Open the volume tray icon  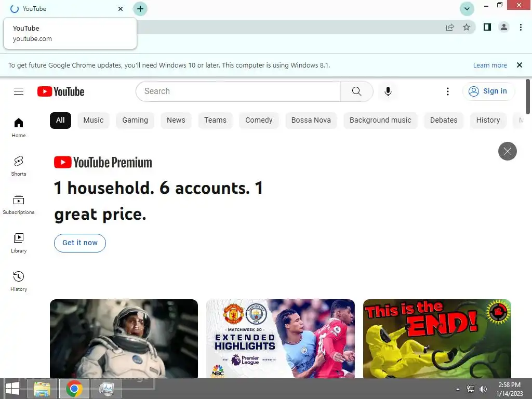tap(483, 389)
